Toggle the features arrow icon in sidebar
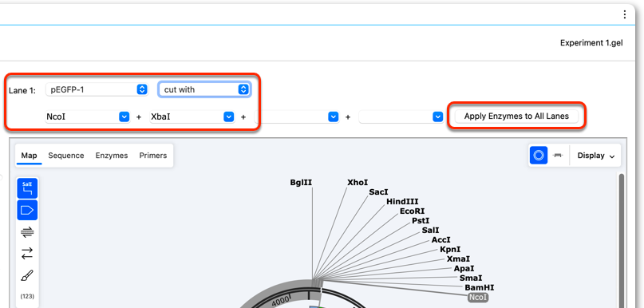This screenshot has width=644, height=308. click(27, 211)
